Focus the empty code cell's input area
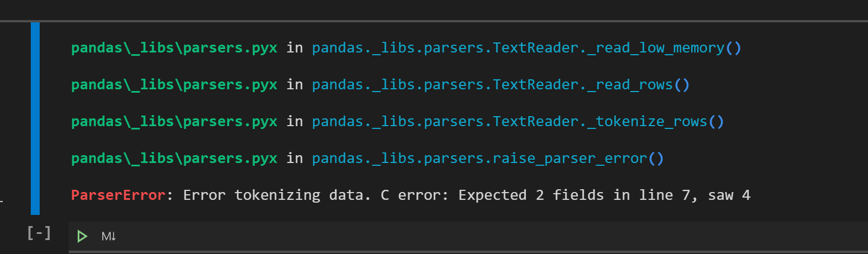 (468, 236)
